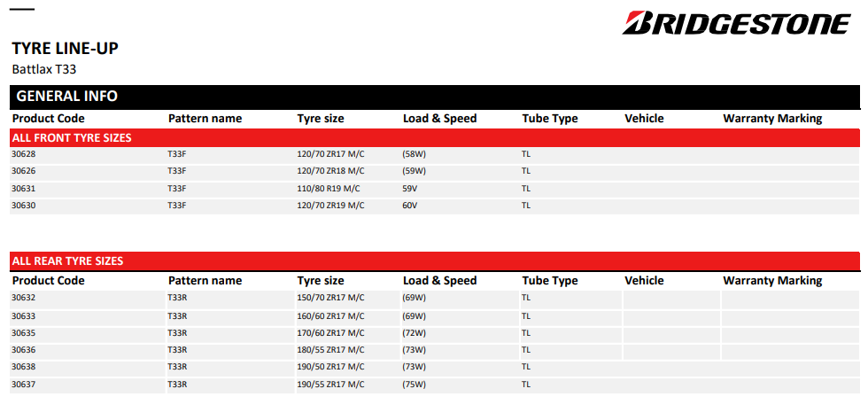The image size is (868, 420).
Task: Click tyre size 120/70 ZR17 M/C
Action: pos(331,154)
